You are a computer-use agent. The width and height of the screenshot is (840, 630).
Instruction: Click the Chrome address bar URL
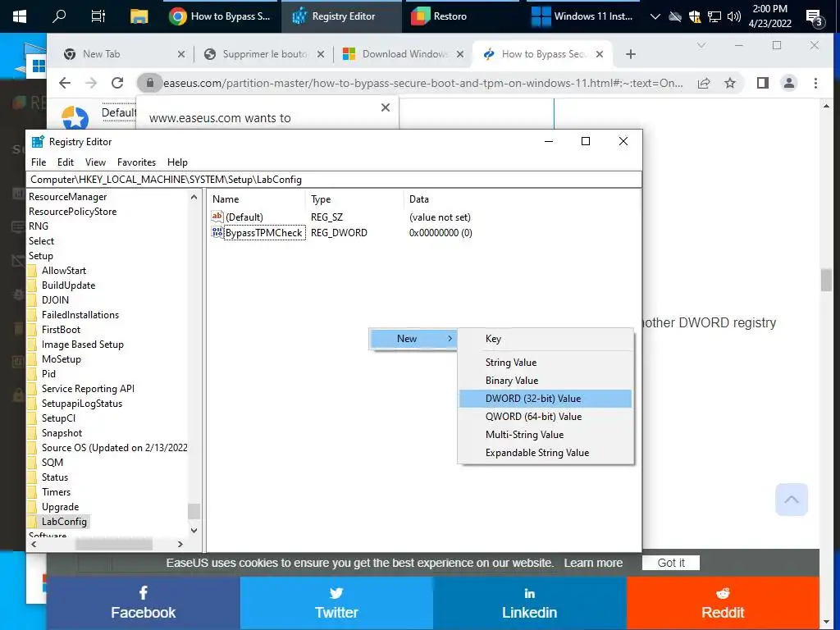coord(423,83)
